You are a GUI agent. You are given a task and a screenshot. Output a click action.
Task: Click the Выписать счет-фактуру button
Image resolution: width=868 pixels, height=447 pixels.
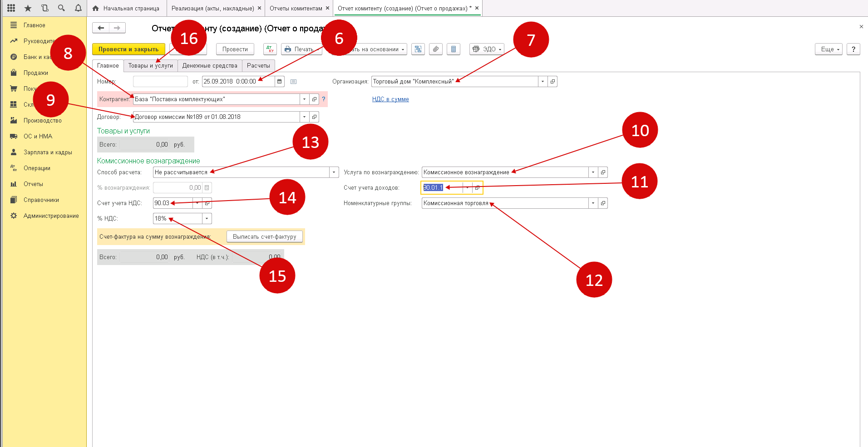(x=265, y=237)
